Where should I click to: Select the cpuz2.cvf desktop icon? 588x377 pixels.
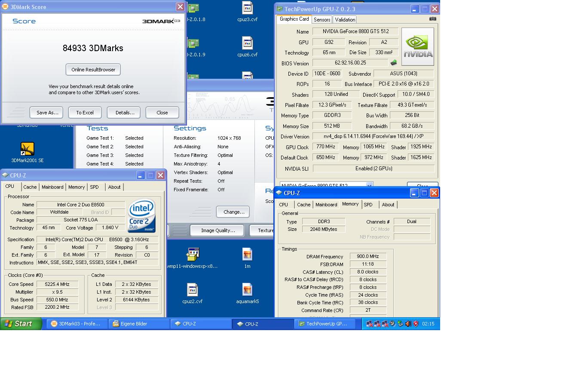[192, 294]
